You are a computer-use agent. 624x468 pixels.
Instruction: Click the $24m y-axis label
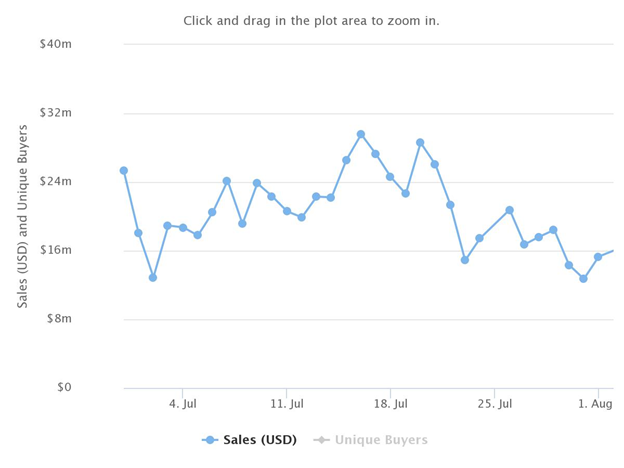click(56, 181)
